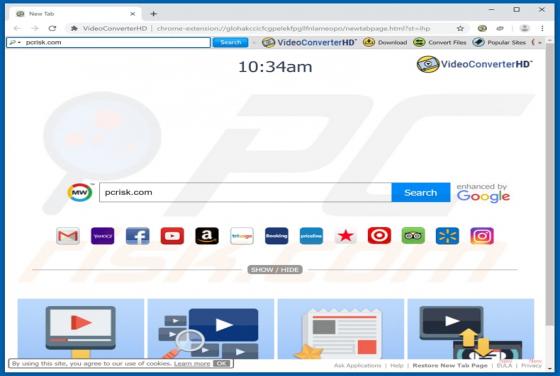Screen dimensions: 560x376
Task: Click the MW logo beside search box
Action: click(x=80, y=192)
